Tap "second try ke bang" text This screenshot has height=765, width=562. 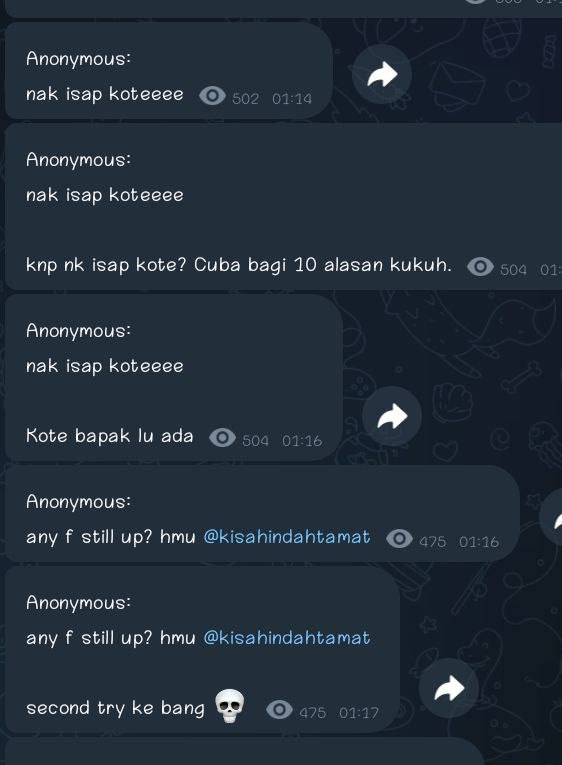click(x=116, y=708)
